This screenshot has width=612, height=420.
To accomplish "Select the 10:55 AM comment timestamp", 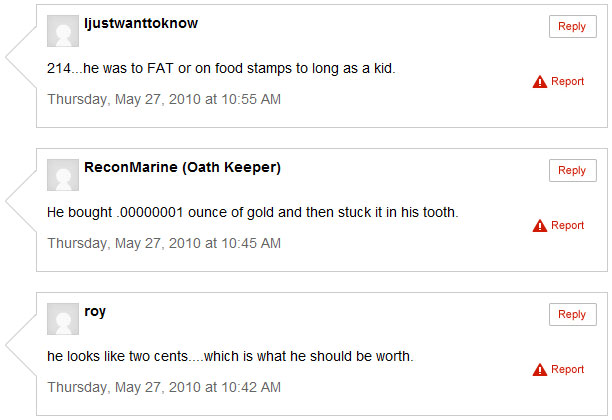I will pos(164,99).
